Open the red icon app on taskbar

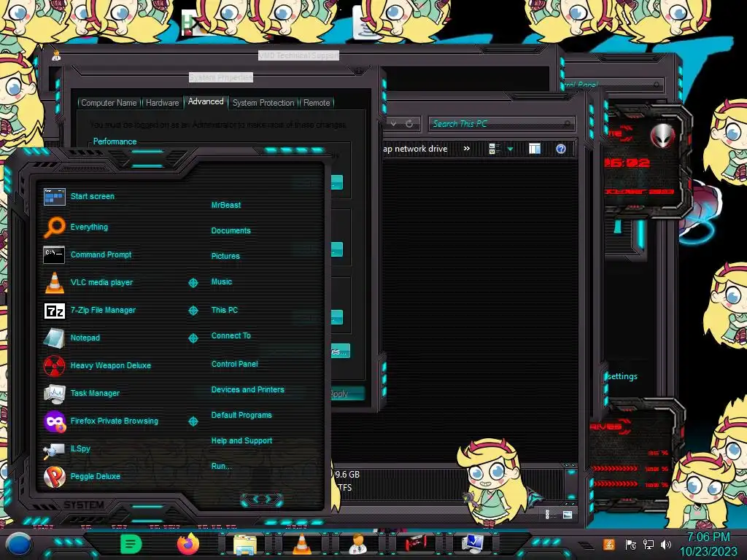coord(416,543)
